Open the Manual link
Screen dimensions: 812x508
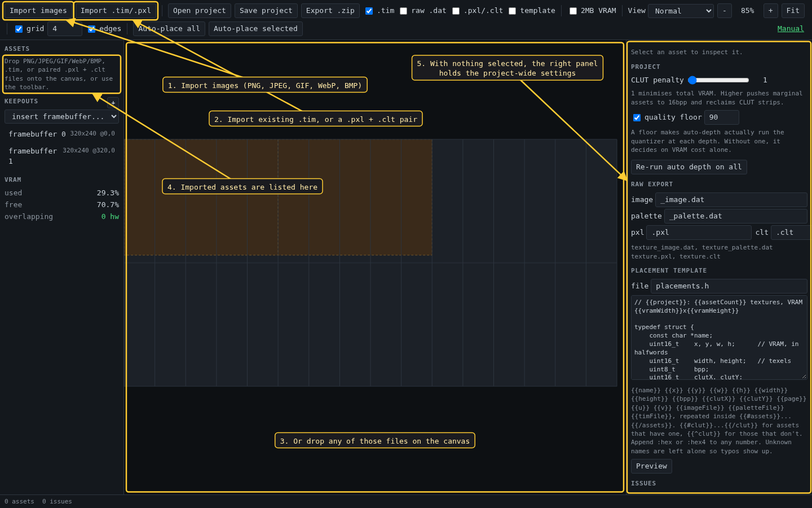791,29
